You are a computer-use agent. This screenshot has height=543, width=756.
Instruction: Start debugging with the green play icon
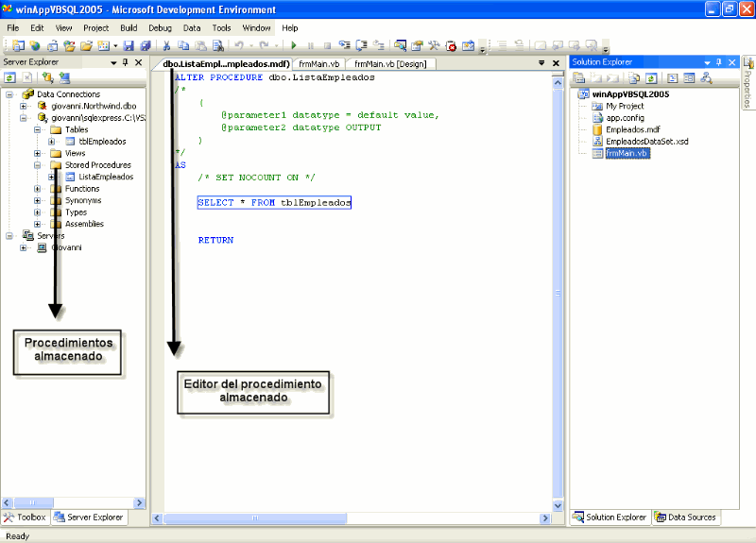click(294, 45)
